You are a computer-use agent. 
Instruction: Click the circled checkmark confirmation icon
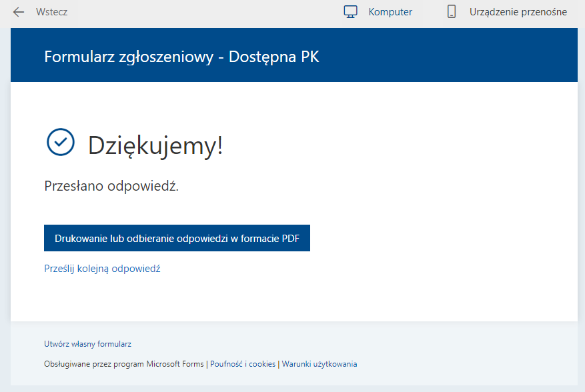tap(60, 142)
